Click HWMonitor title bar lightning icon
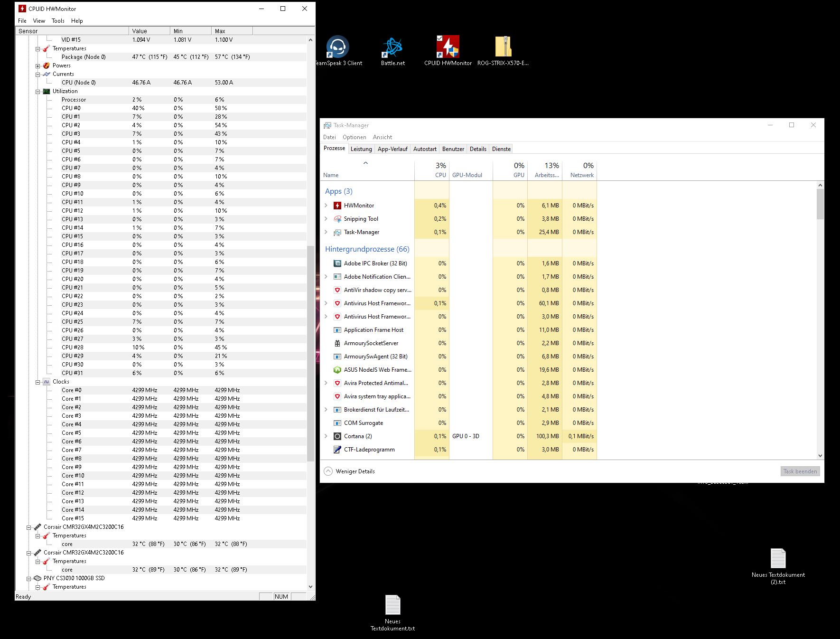Image resolution: width=840 pixels, height=639 pixels. tap(22, 9)
